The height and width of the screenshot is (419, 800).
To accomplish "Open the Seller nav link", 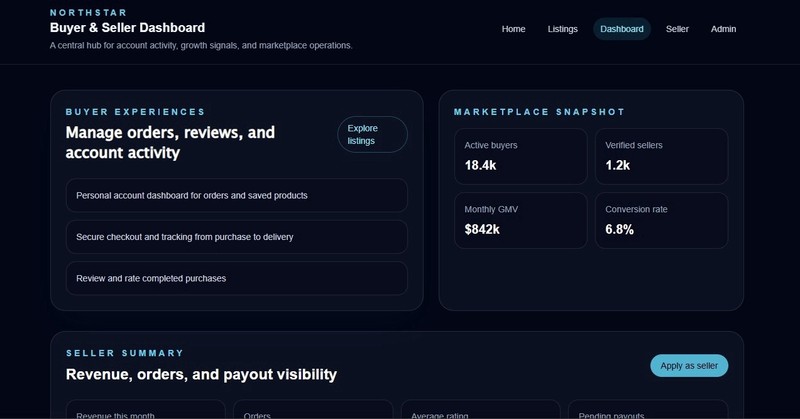I will point(677,29).
